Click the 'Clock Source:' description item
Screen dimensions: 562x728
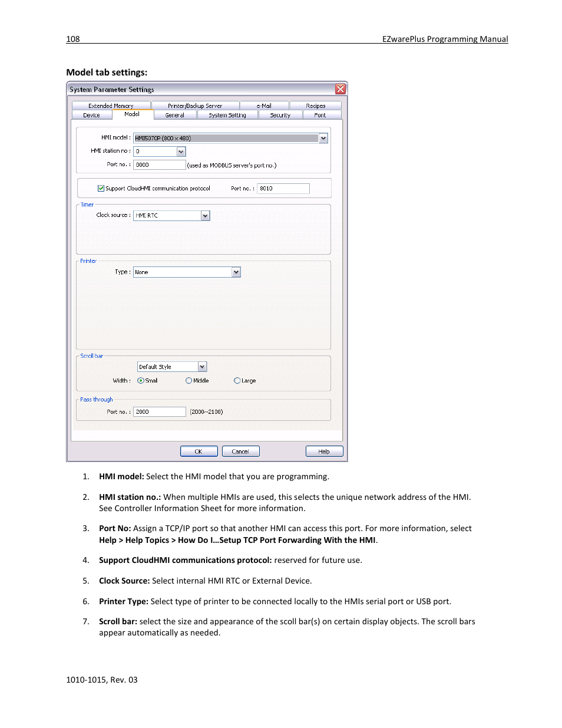pos(206,581)
